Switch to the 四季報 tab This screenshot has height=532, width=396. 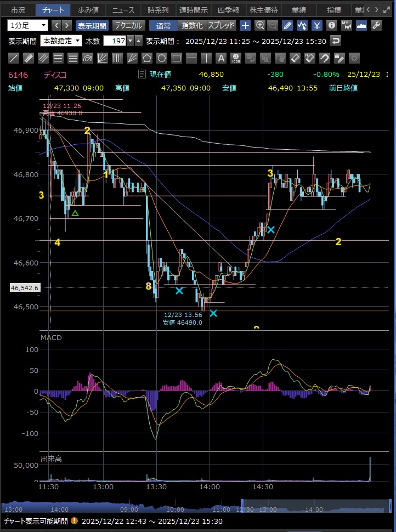click(228, 10)
